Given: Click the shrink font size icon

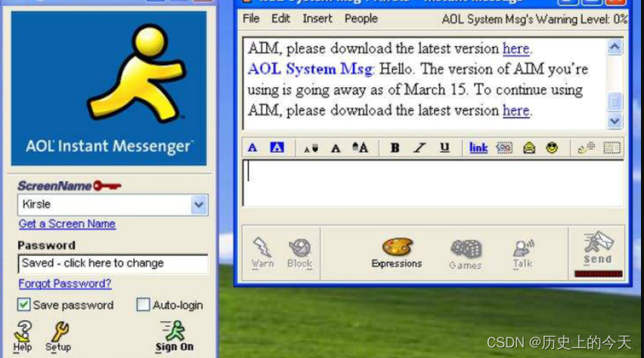Looking at the screenshot, I should [311, 148].
